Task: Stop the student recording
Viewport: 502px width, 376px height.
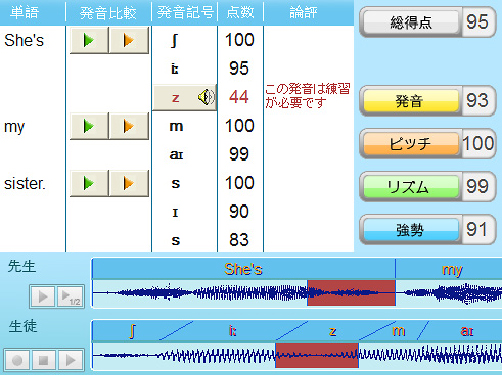Action: [43, 360]
